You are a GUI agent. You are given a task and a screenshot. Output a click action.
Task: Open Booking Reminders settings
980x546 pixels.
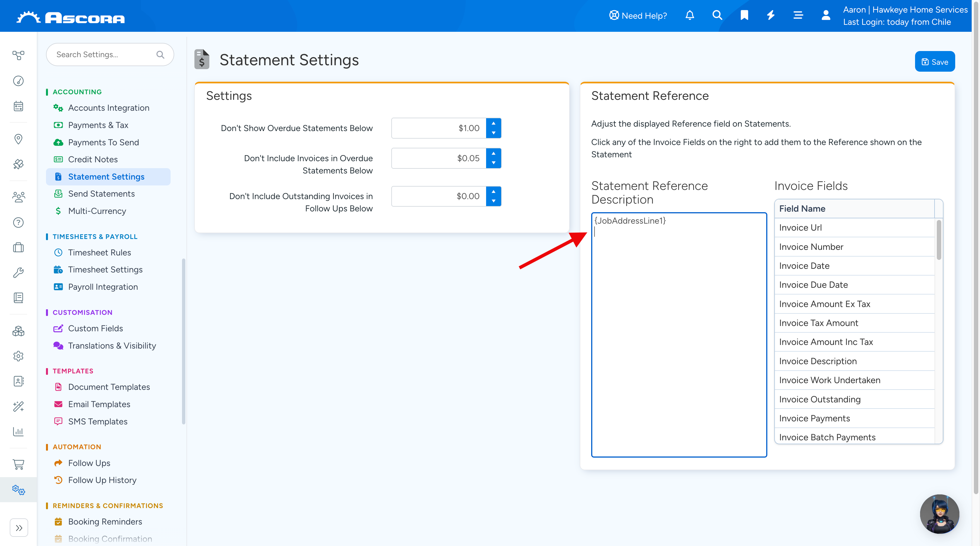tap(108, 522)
